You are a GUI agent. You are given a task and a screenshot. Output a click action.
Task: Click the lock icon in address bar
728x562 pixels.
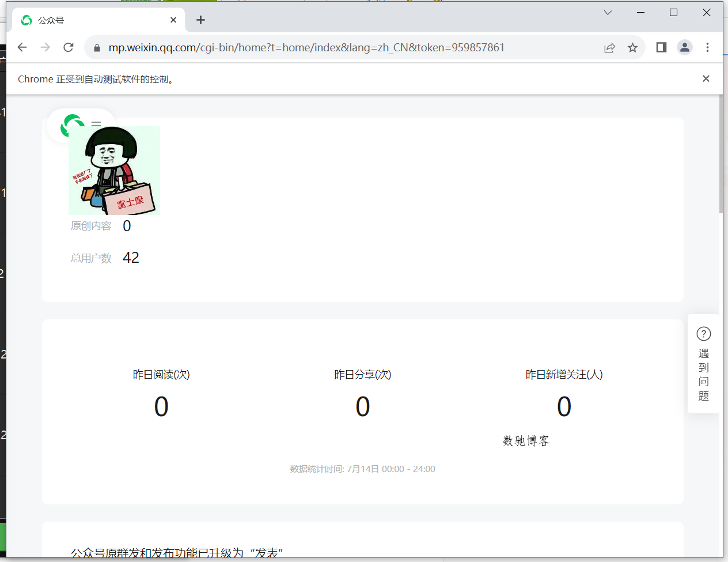[x=97, y=48]
